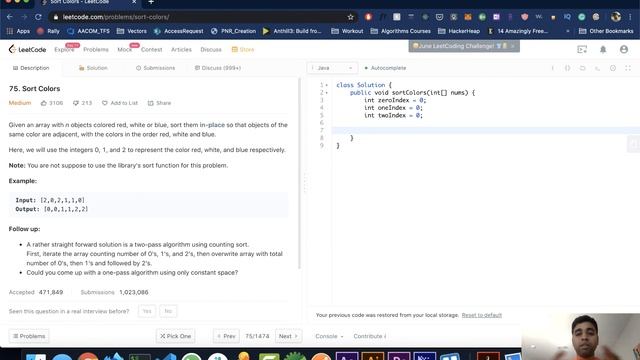Switch to the Discuss (999+) tab
Image resolution: width=640 pixels, height=360 pixels.
tap(218, 68)
